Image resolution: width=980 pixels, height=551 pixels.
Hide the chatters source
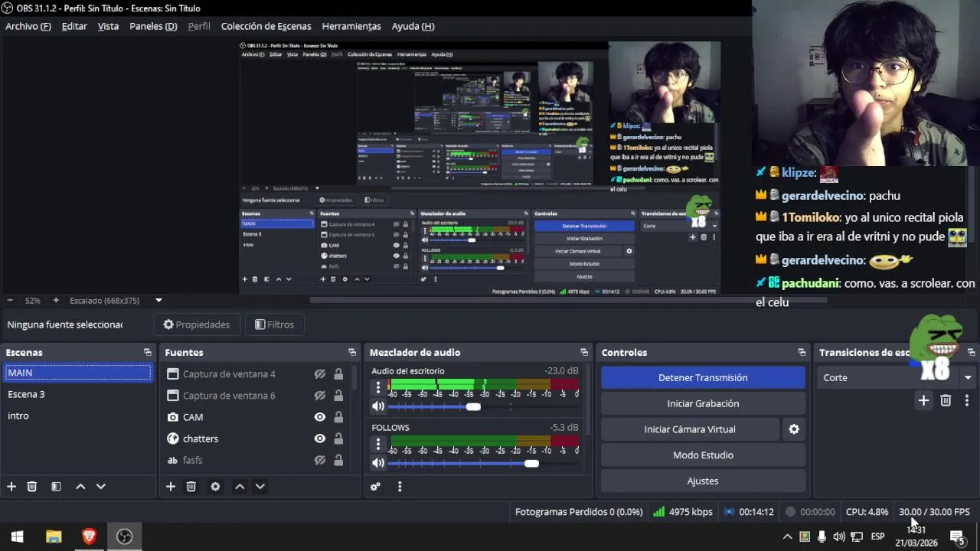[x=320, y=439]
